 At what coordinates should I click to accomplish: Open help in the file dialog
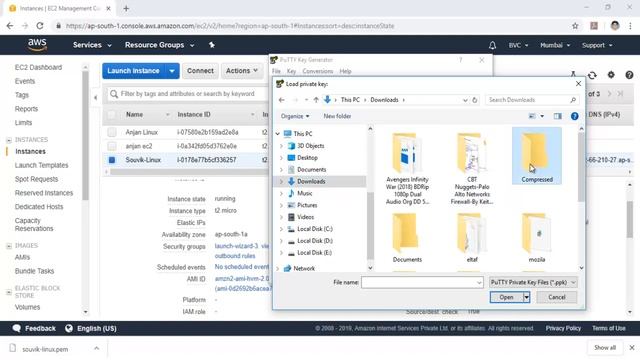click(574, 116)
